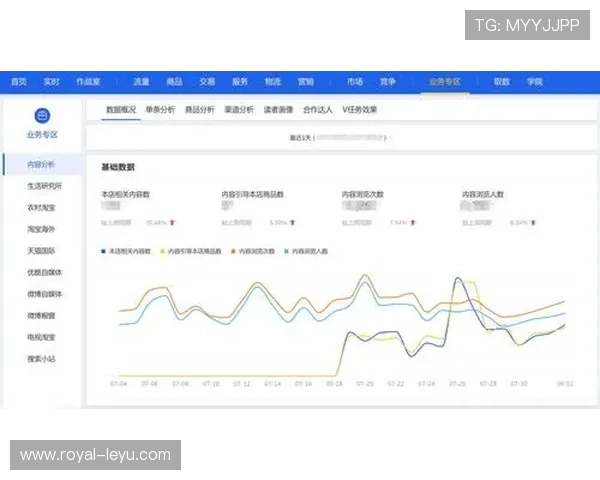Viewport: 600px width, 480px height.
Task: Click the 基础数据 section heading
Action: click(118, 167)
